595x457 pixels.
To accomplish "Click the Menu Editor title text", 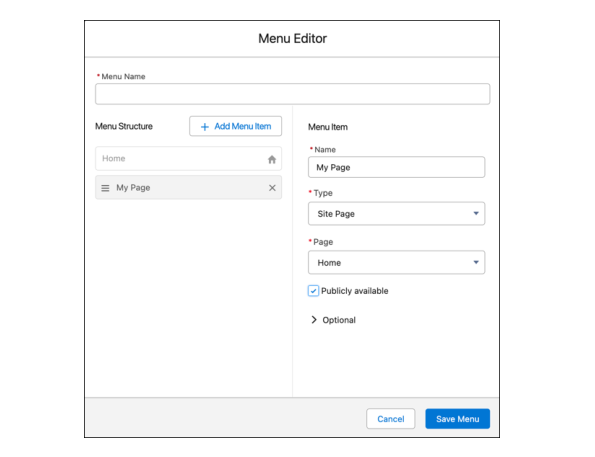I will point(292,38).
